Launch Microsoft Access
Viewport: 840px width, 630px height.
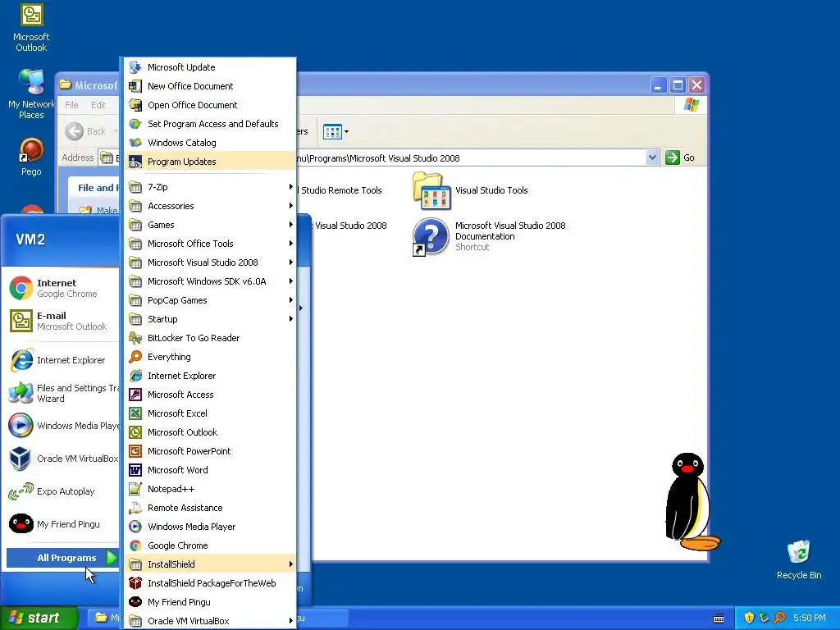click(210, 395)
